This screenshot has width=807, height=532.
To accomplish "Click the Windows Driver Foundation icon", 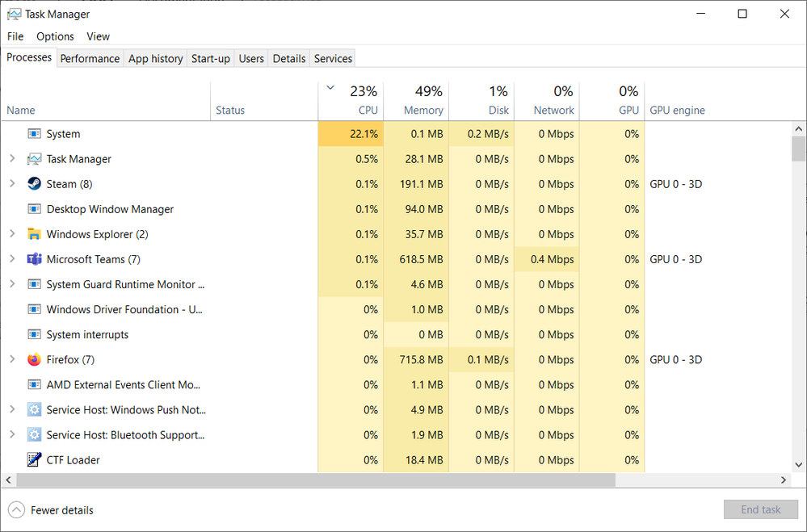I will point(34,309).
